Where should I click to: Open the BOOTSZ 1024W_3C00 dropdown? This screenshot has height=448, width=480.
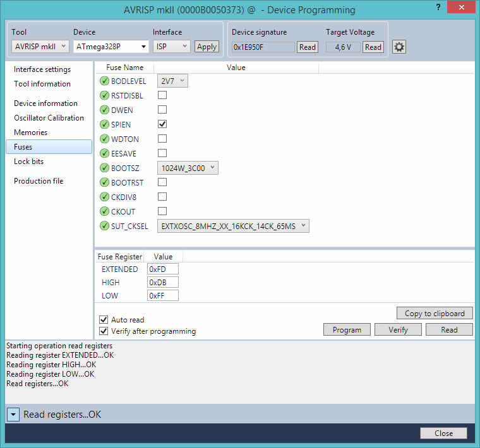click(x=188, y=168)
